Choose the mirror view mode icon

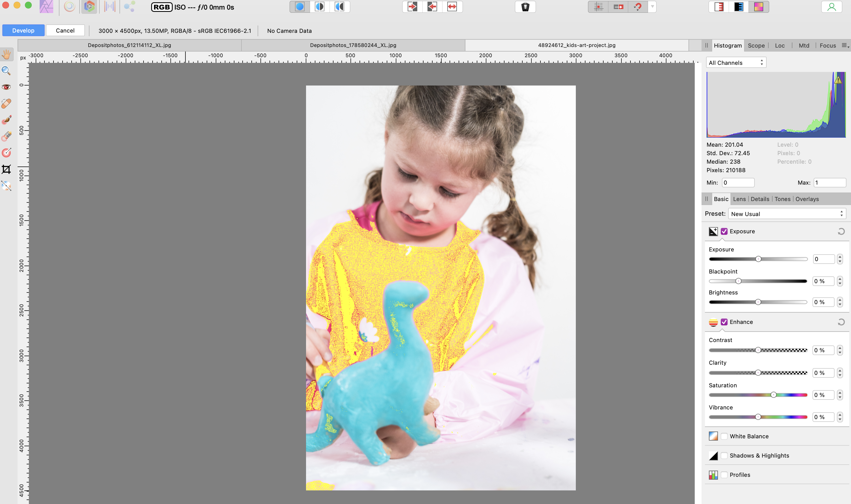click(340, 7)
